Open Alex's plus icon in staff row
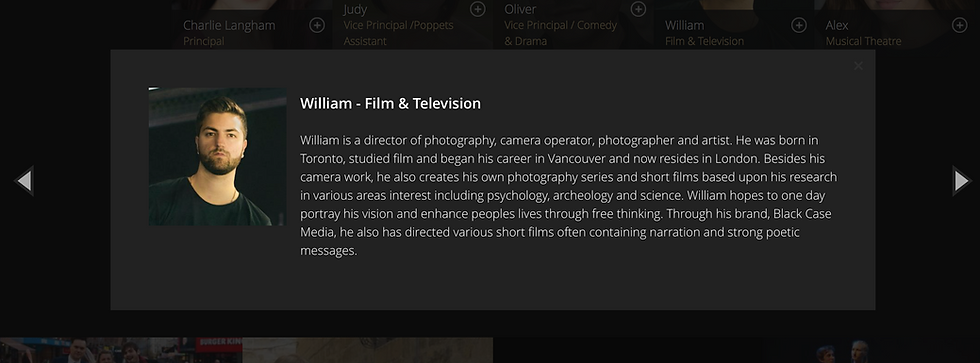The height and width of the screenshot is (363, 980). point(959,25)
